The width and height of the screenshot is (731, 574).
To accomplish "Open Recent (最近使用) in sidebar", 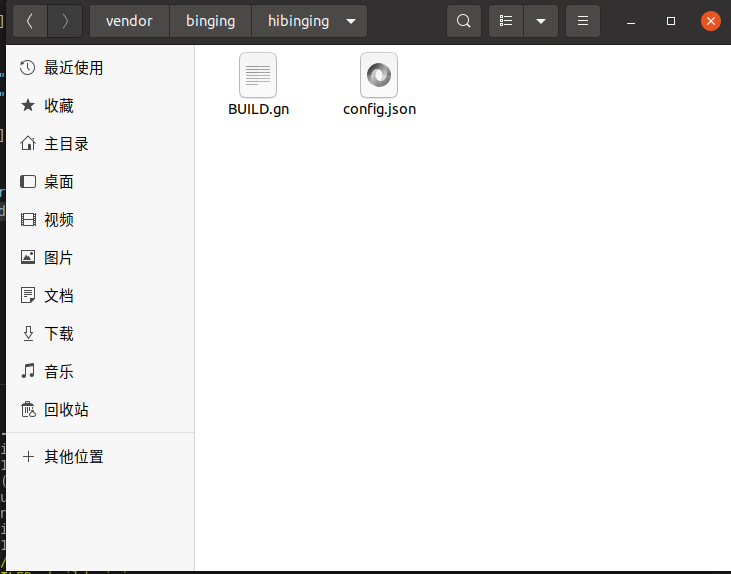I will coord(73,68).
